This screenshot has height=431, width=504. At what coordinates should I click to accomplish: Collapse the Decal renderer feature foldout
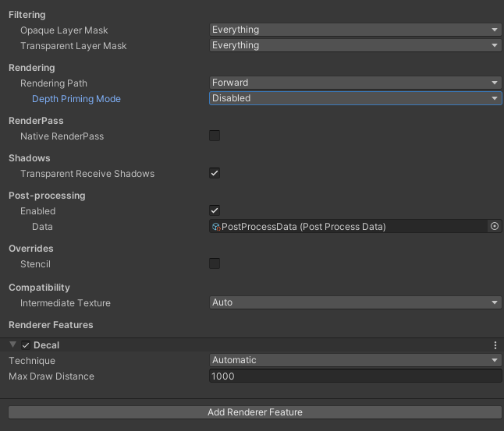(12, 345)
